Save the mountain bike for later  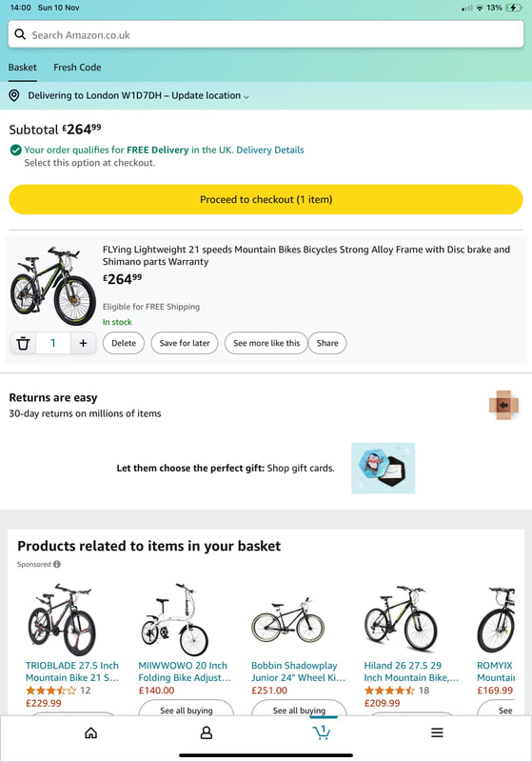pyautogui.click(x=185, y=343)
